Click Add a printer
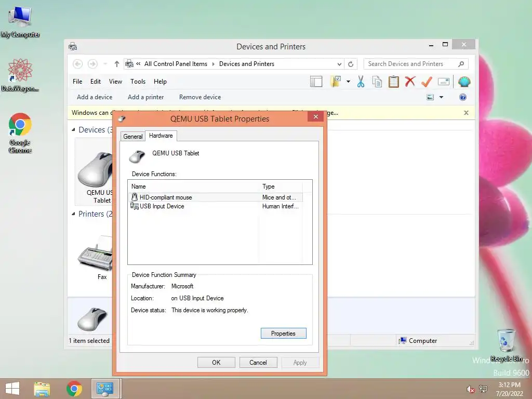The height and width of the screenshot is (399, 532). click(146, 97)
